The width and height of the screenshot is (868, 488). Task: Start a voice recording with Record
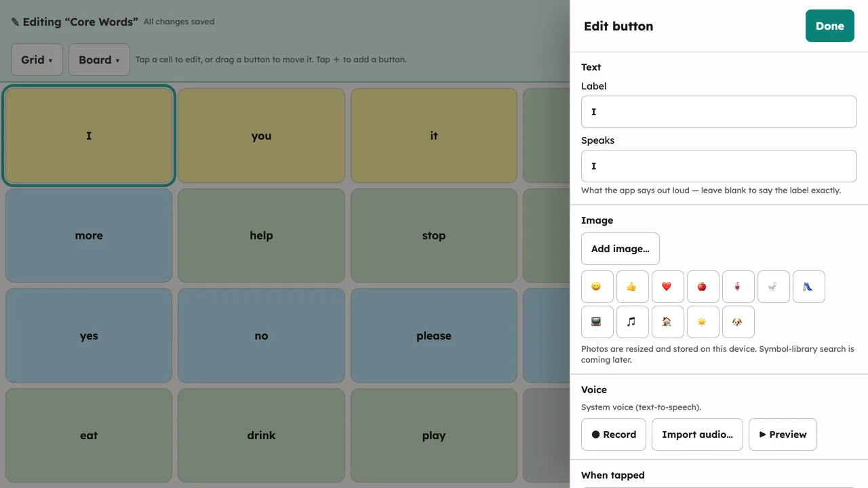tap(614, 434)
